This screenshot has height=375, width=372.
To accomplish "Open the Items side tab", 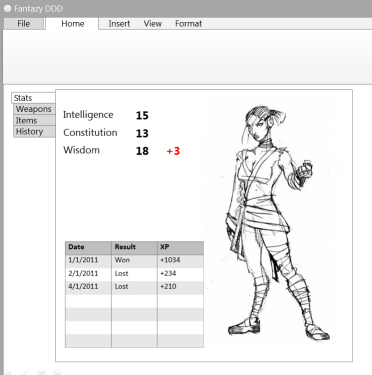I will tap(34, 120).
